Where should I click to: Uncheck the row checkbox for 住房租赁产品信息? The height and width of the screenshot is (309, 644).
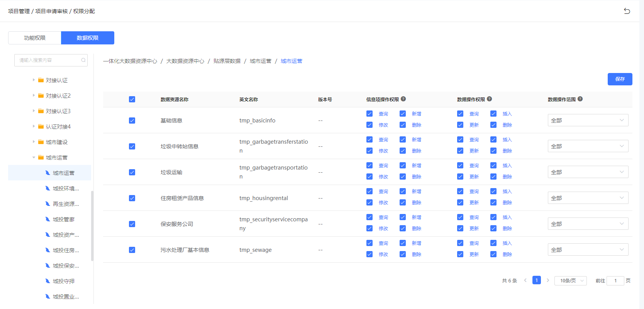[x=132, y=198]
